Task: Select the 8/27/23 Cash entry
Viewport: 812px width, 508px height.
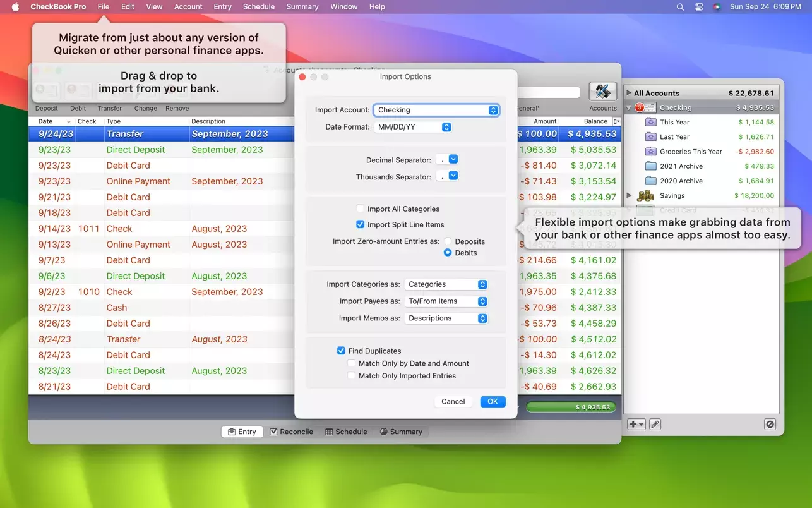Action: coord(161,308)
